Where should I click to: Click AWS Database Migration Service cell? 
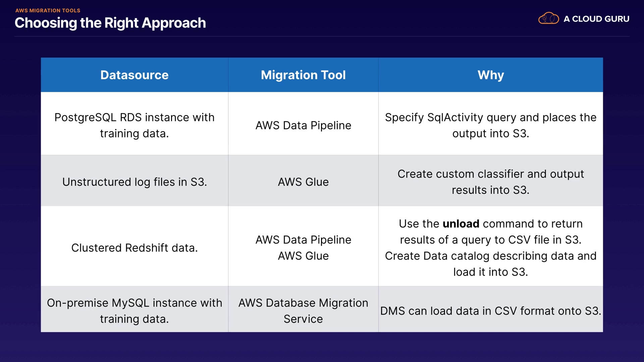[x=303, y=311]
